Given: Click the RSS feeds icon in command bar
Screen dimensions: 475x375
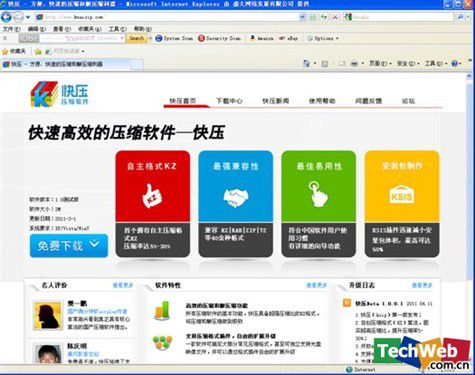Looking at the screenshot, I should pos(324,63).
